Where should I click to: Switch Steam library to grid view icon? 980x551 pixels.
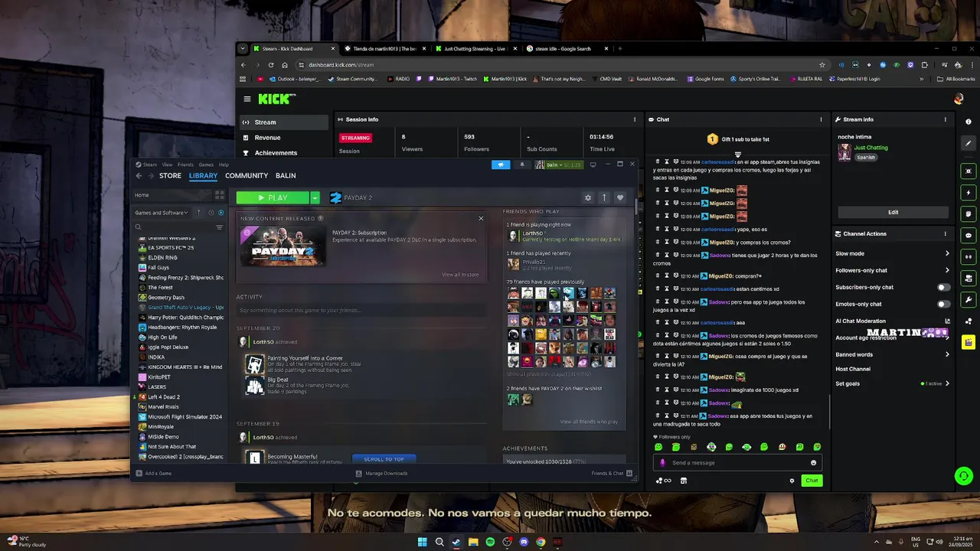coord(219,195)
